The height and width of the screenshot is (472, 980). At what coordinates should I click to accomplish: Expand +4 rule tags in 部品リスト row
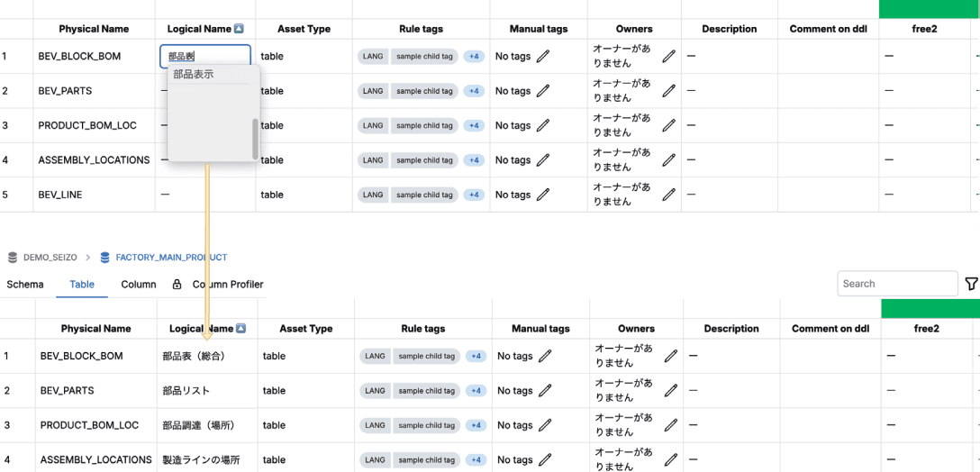[476, 391]
